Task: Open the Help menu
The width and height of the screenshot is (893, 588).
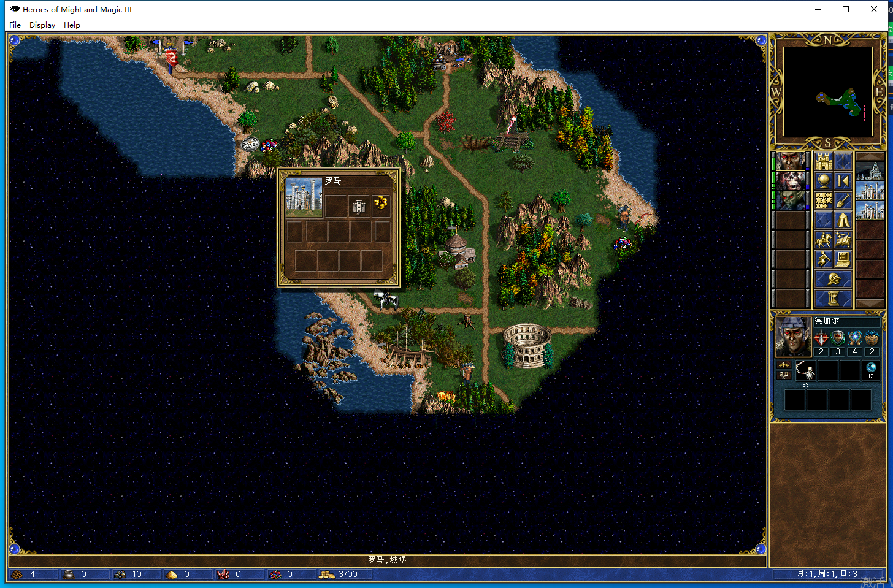Action: [x=72, y=25]
